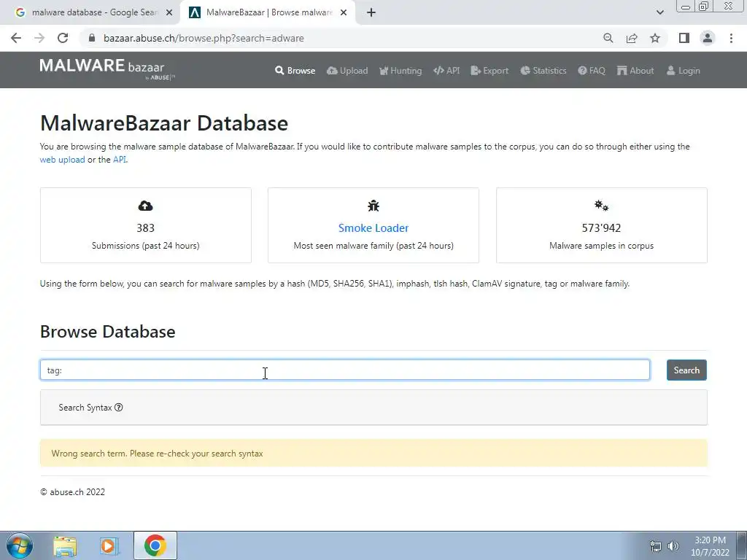Click the zoom magnifier icon in address bar
The image size is (747, 560).
(608, 38)
